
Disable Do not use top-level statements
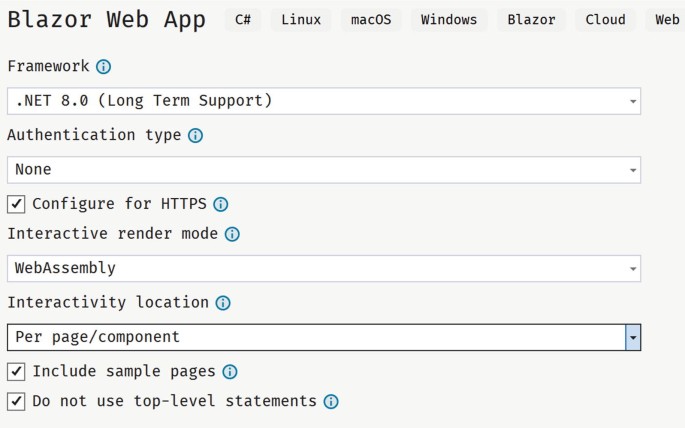(16, 401)
